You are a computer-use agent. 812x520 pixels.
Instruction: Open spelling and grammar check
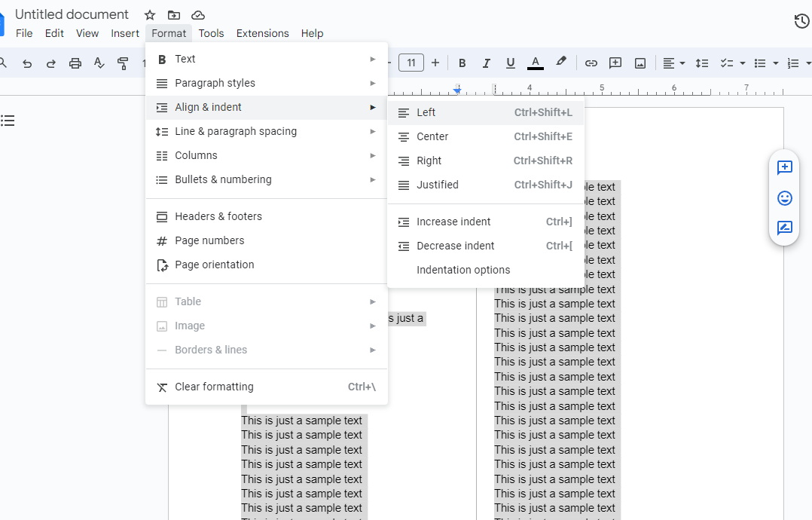click(99, 63)
